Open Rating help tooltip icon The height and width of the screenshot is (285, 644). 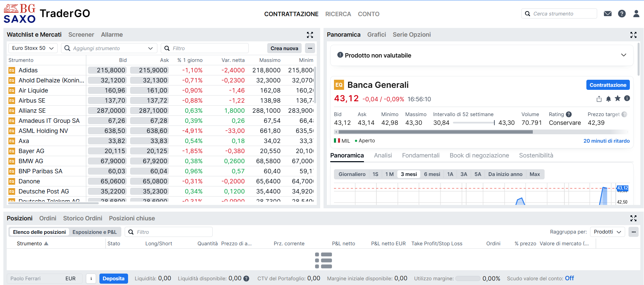[x=569, y=114]
